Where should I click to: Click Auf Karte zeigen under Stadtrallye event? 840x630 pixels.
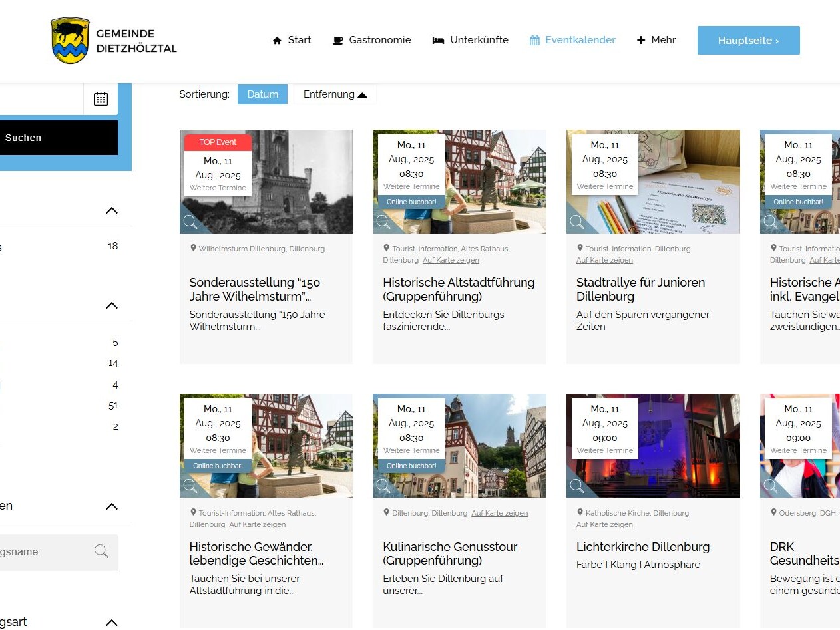(604, 260)
